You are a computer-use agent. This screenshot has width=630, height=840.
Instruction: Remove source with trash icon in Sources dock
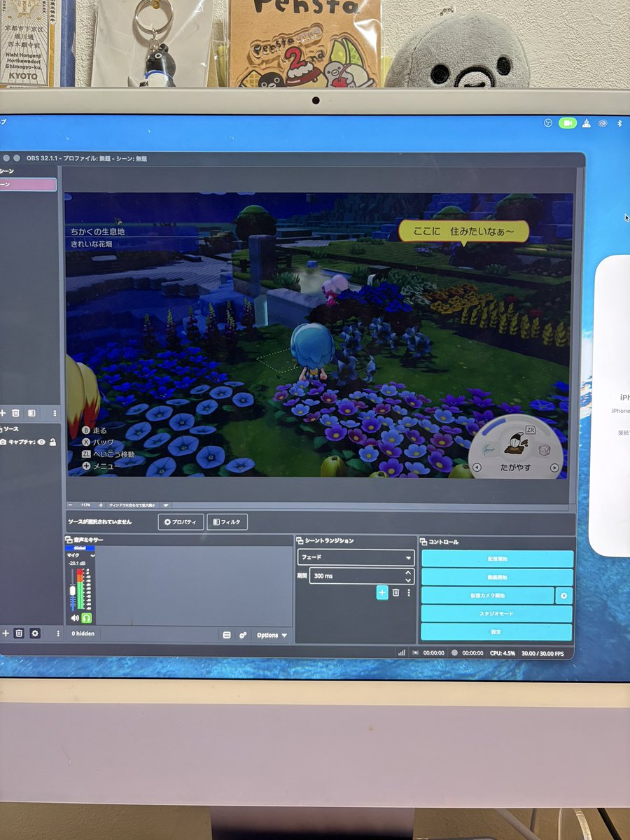coord(19,633)
